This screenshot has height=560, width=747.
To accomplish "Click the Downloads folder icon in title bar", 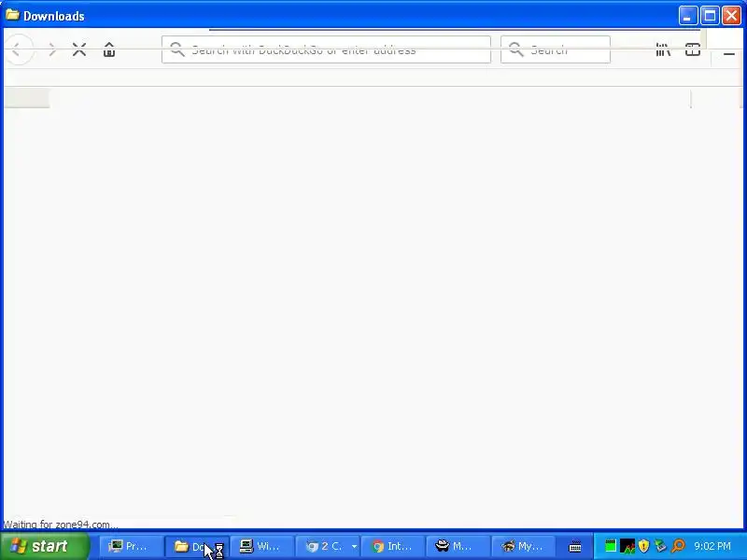I will coord(12,15).
